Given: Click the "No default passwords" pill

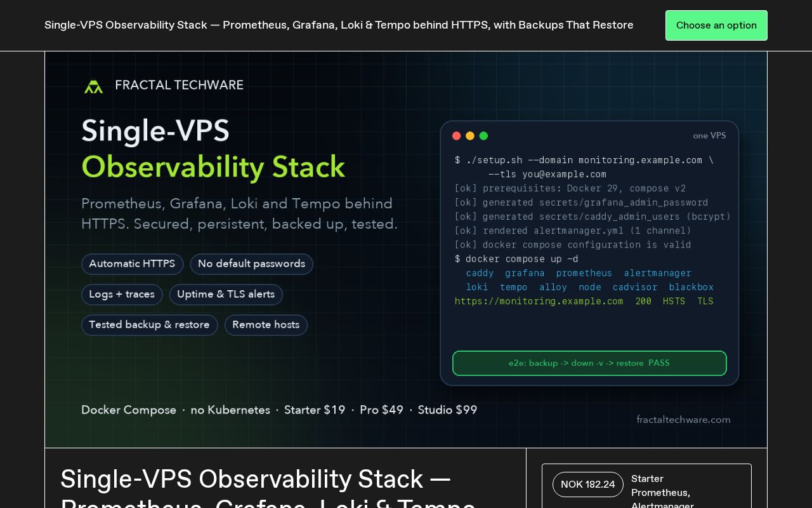Looking at the screenshot, I should tap(251, 264).
